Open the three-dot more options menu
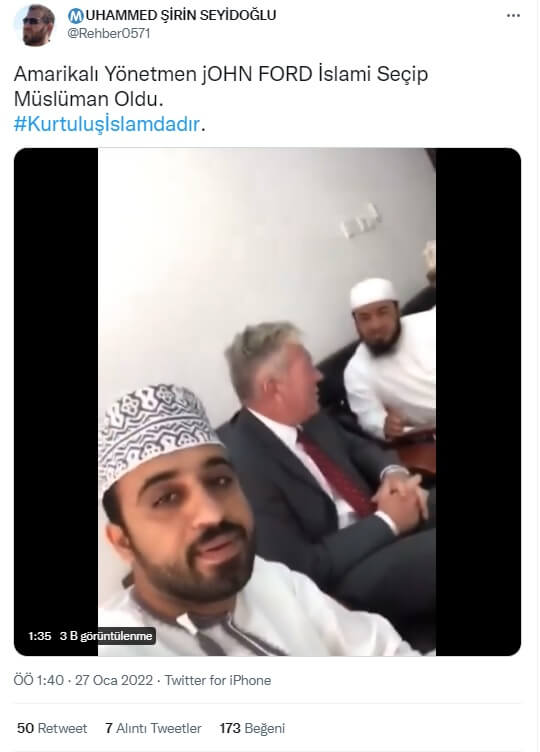 513,16
